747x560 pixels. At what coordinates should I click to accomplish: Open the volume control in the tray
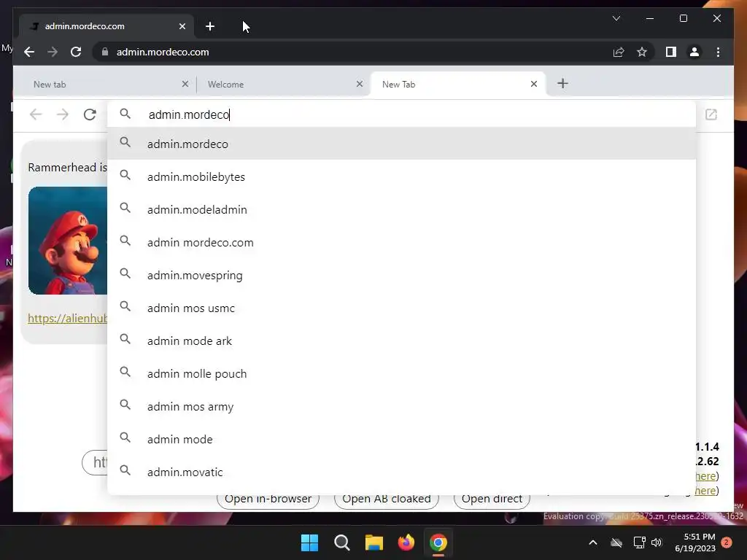point(657,542)
